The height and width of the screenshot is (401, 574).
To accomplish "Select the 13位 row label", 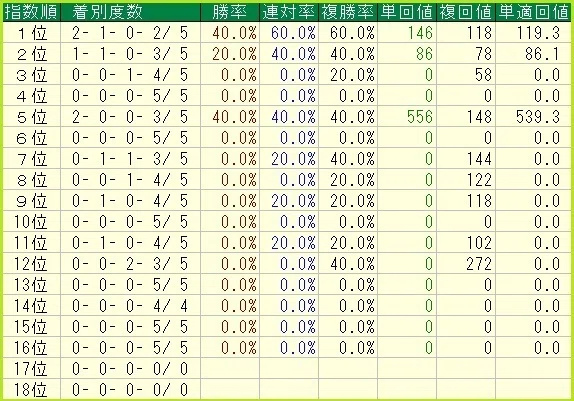I will click(x=31, y=285).
